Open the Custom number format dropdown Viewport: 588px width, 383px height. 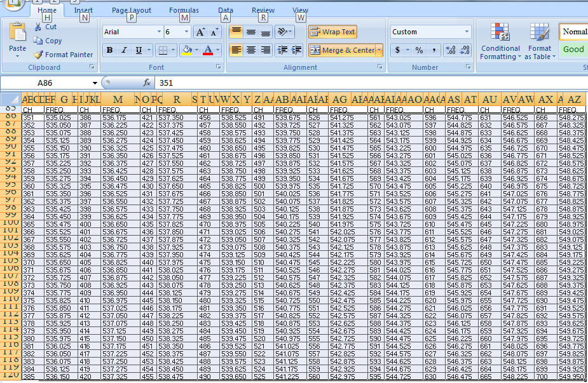click(467, 32)
